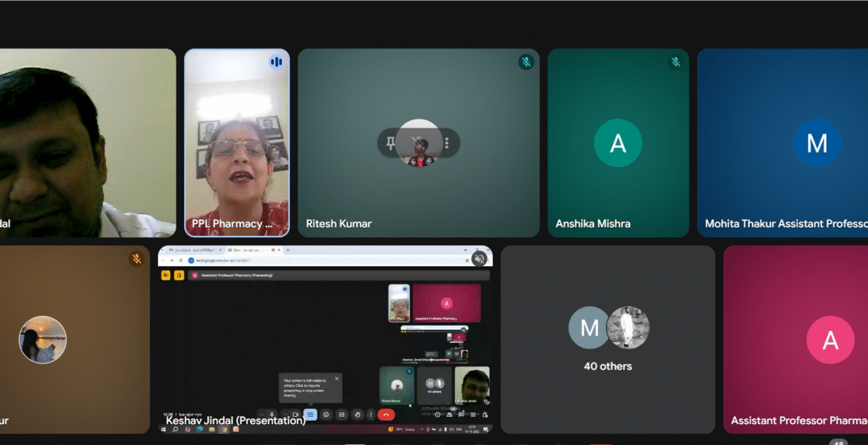Select Anshika Mishra's green avatar
The width and height of the screenshot is (868, 445).
click(617, 143)
